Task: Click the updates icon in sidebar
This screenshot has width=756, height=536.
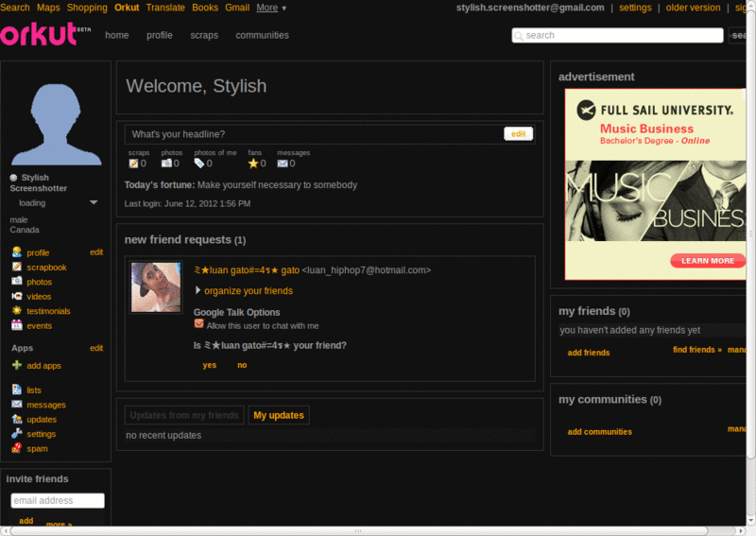Action: point(17,419)
